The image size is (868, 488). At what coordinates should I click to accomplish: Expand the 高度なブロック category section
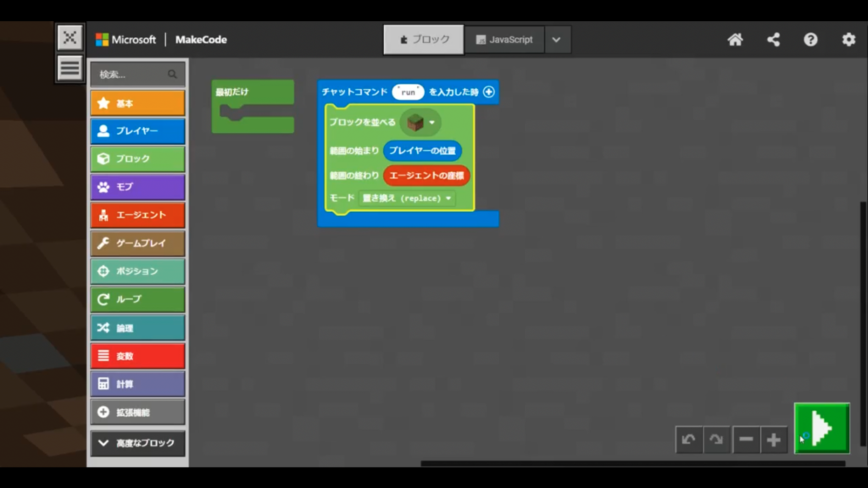click(x=137, y=443)
